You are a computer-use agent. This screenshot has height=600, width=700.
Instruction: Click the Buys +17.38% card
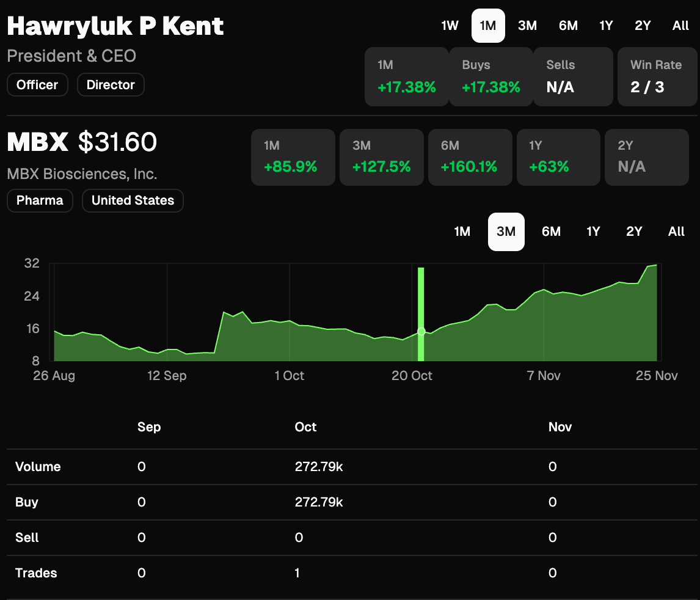pyautogui.click(x=491, y=77)
